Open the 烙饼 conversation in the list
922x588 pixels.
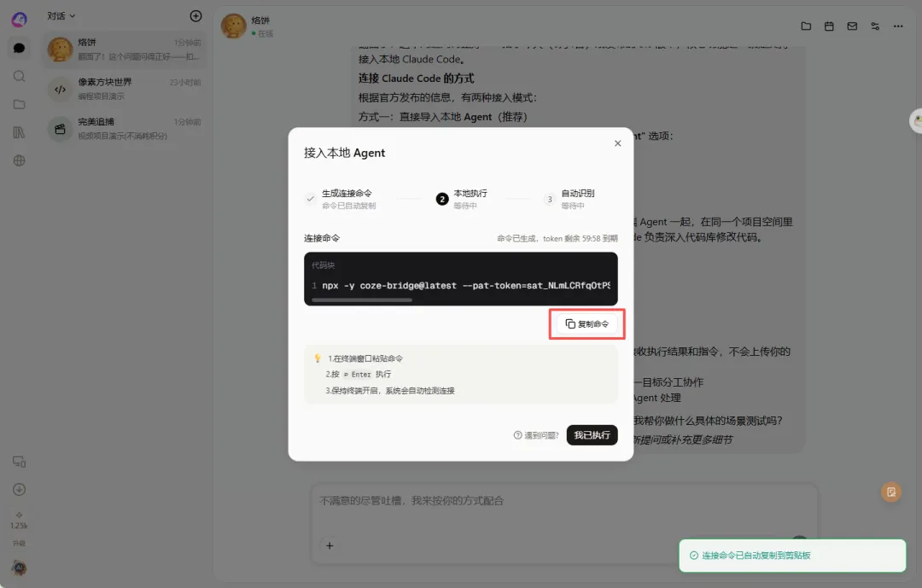click(124, 49)
